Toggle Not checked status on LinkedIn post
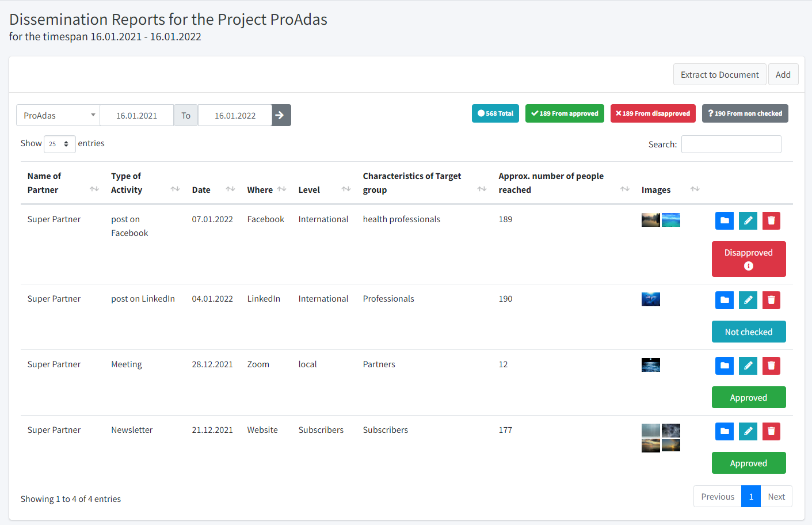 click(748, 332)
